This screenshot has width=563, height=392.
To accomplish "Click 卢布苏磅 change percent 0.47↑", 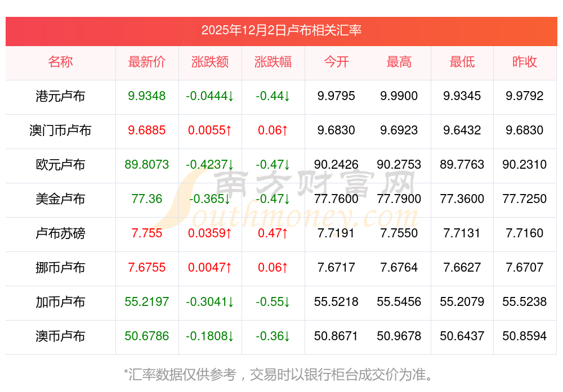I will [273, 233].
